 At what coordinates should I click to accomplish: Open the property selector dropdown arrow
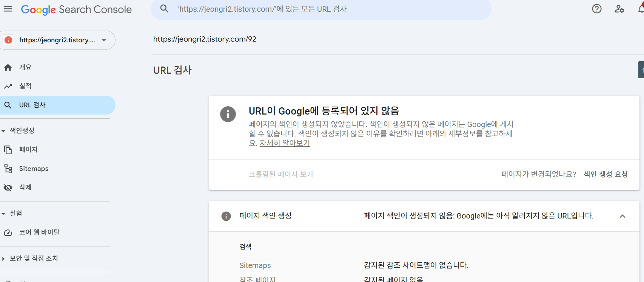(x=104, y=40)
